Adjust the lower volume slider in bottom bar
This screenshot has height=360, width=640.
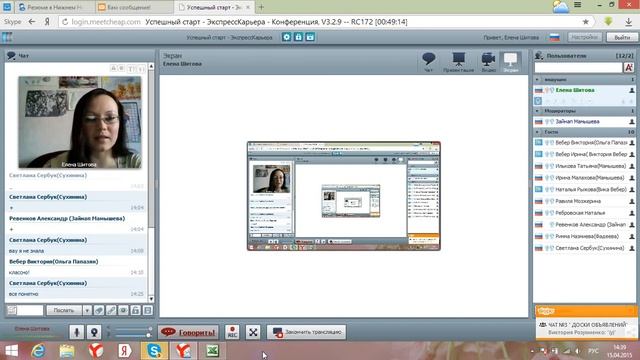point(132,335)
